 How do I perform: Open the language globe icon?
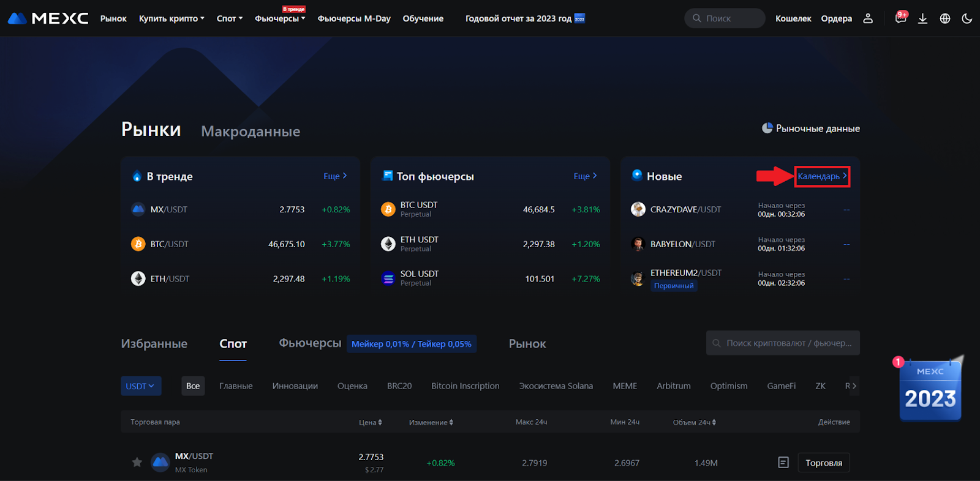(945, 18)
